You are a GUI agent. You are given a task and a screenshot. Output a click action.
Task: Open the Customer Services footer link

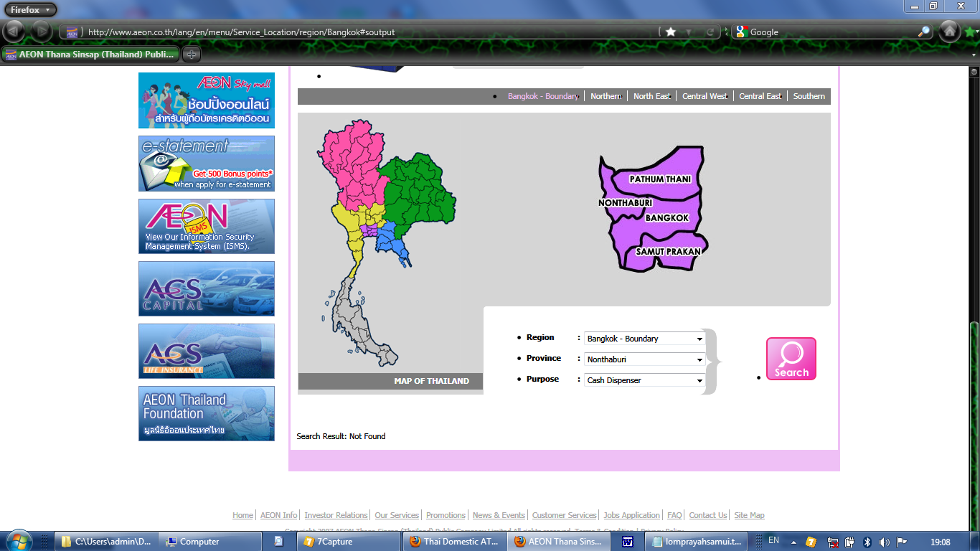(564, 515)
